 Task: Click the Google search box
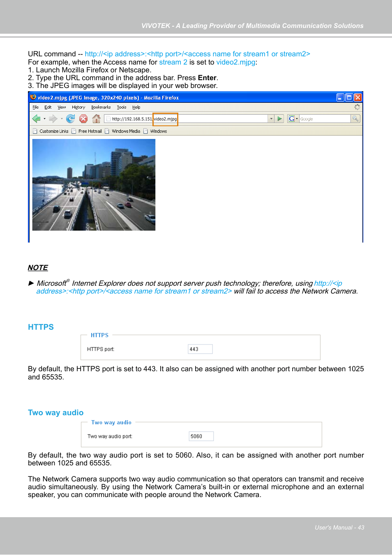click(x=325, y=119)
